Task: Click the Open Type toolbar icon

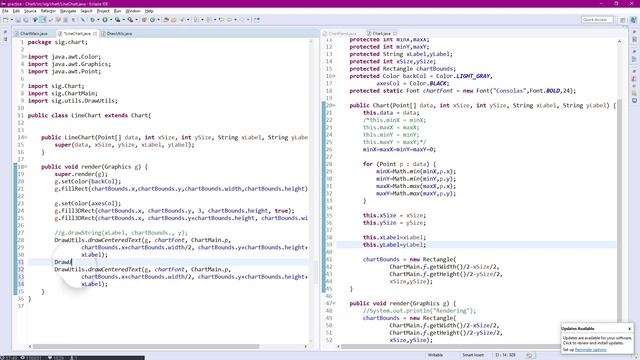Action: coord(166,20)
